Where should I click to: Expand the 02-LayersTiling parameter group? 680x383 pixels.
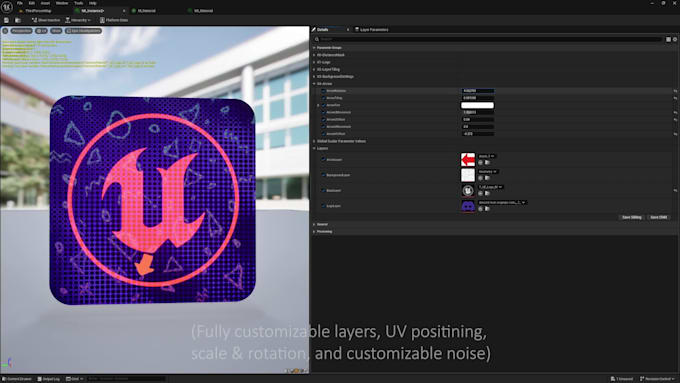(314, 69)
